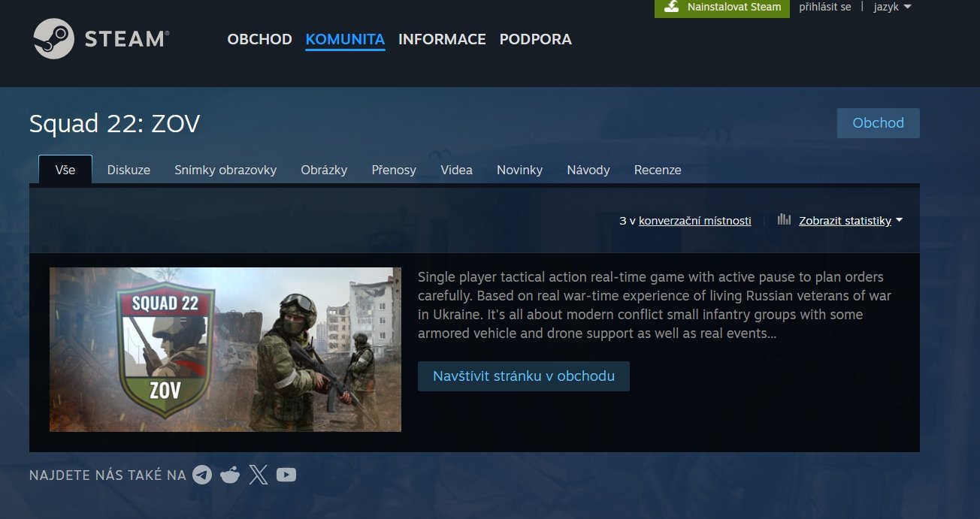Switch to the Obrázky tab

pyautogui.click(x=324, y=170)
